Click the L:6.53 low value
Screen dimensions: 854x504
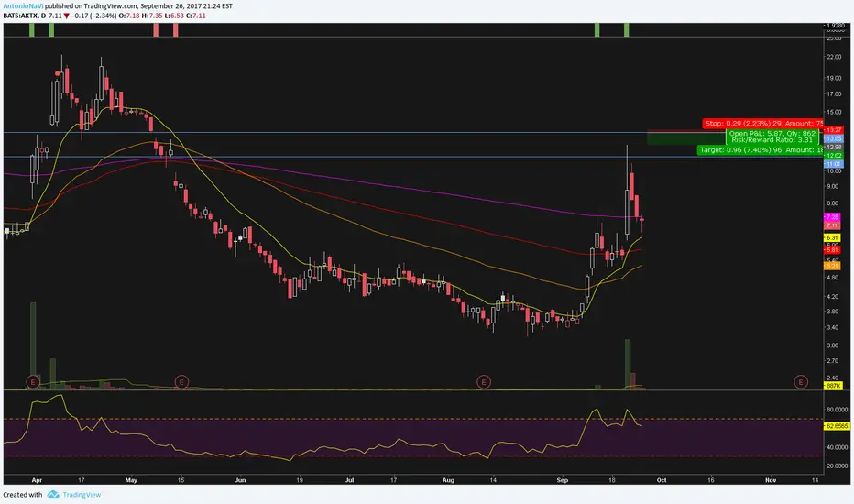(x=174, y=16)
